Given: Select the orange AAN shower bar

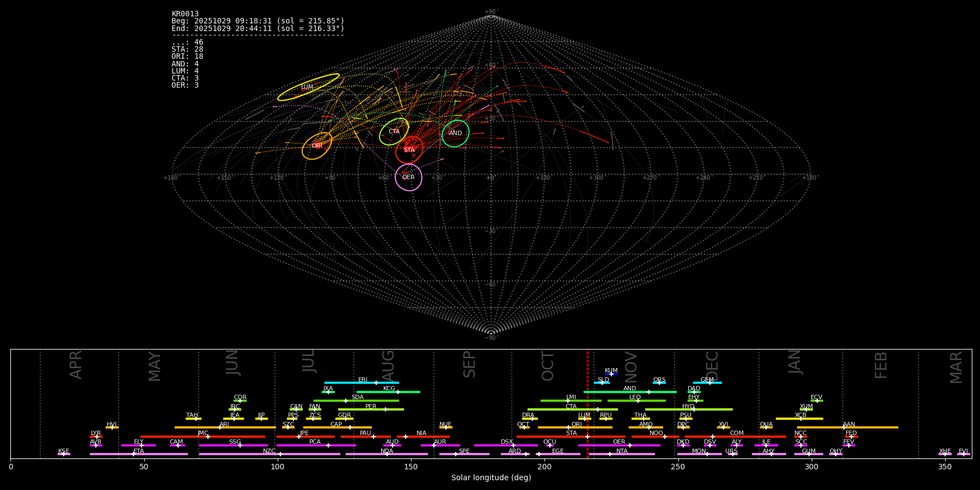Looking at the screenshot, I should (847, 427).
